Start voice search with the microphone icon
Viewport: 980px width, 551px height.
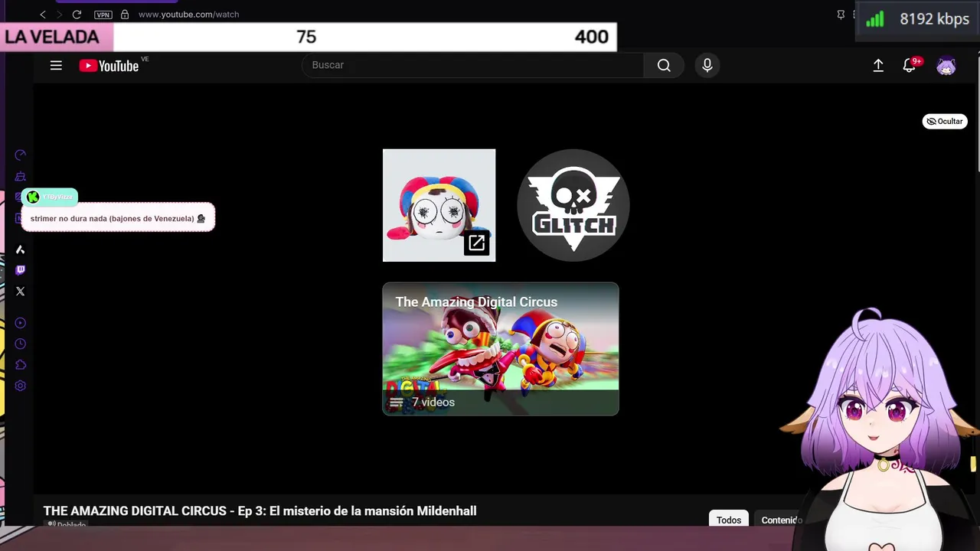coord(707,65)
